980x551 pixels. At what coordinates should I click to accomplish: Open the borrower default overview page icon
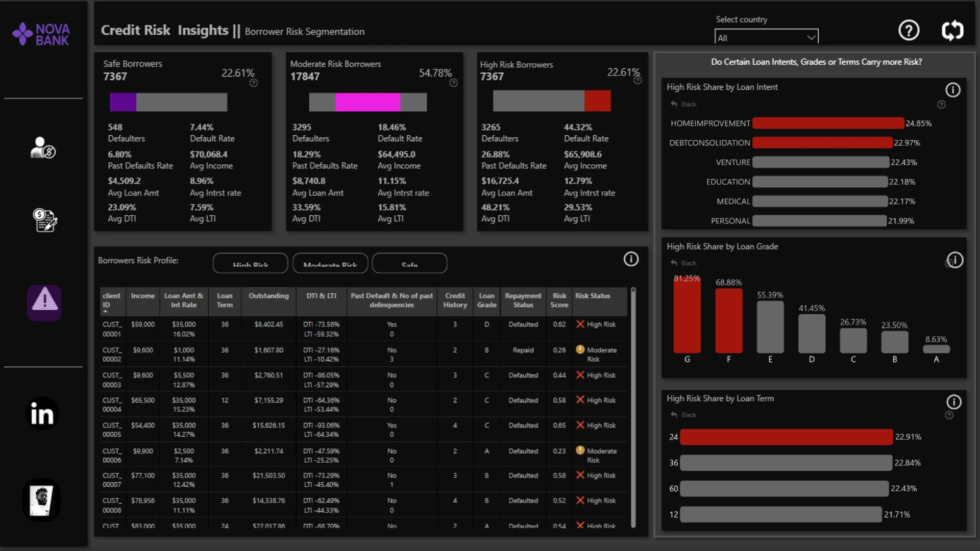coord(43,148)
